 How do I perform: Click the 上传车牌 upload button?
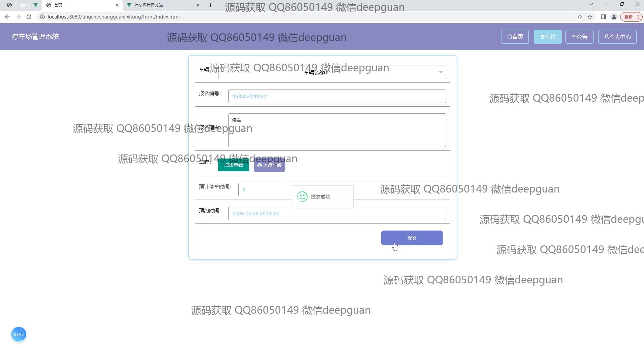coord(269,165)
